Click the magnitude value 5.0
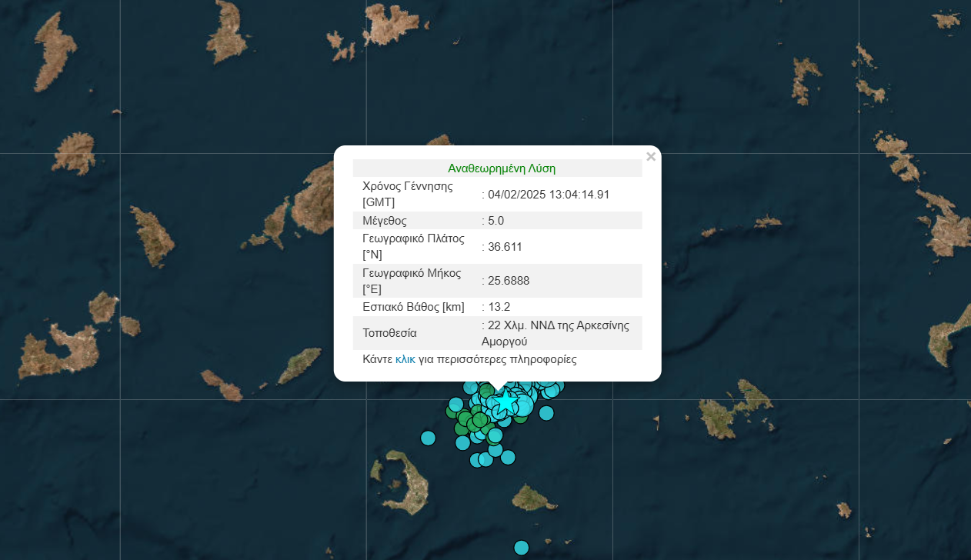The height and width of the screenshot is (560, 971). (x=496, y=221)
